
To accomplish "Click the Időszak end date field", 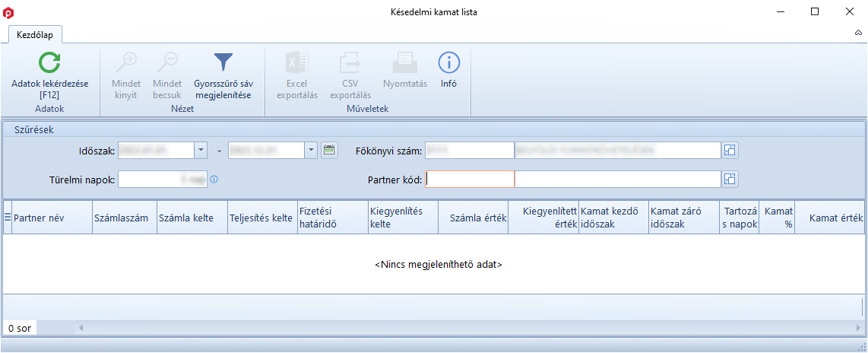I will (267, 150).
